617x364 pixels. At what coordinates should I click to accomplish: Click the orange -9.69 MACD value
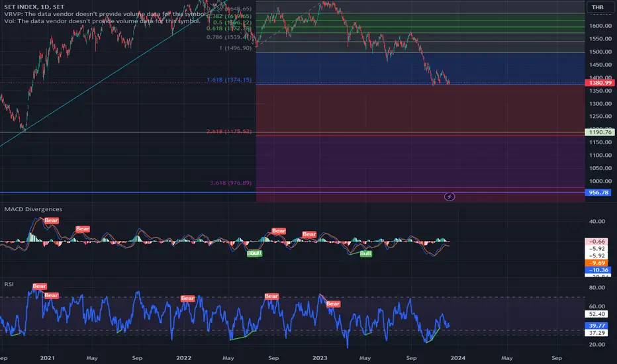pos(598,263)
